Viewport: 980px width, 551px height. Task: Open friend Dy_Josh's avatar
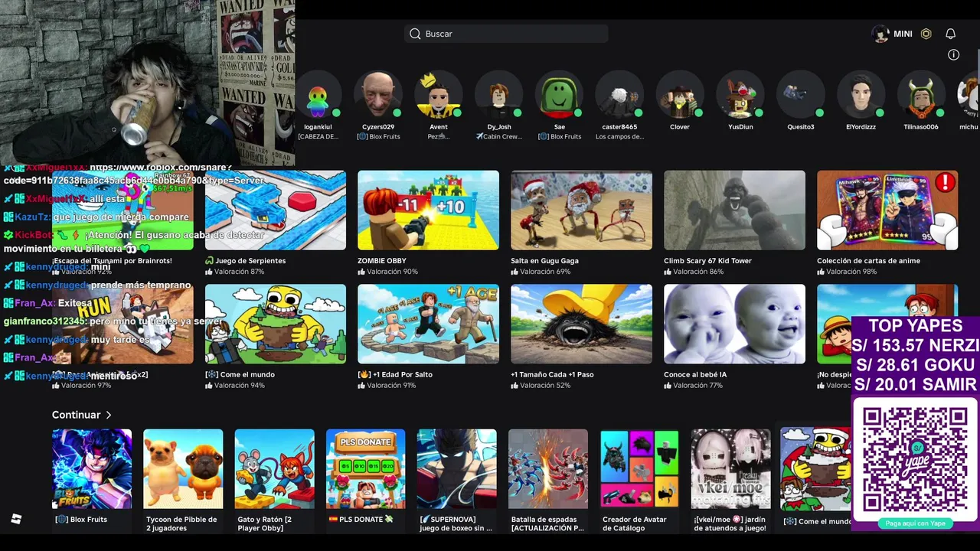coord(498,96)
